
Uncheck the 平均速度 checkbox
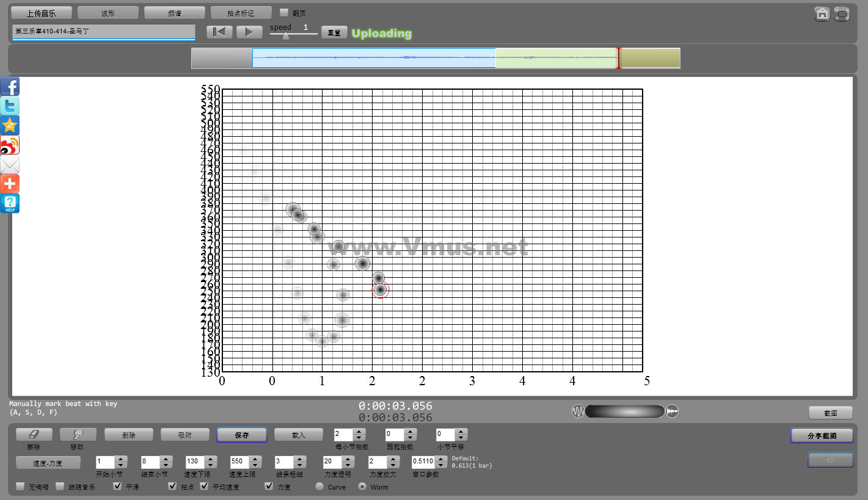pos(204,487)
